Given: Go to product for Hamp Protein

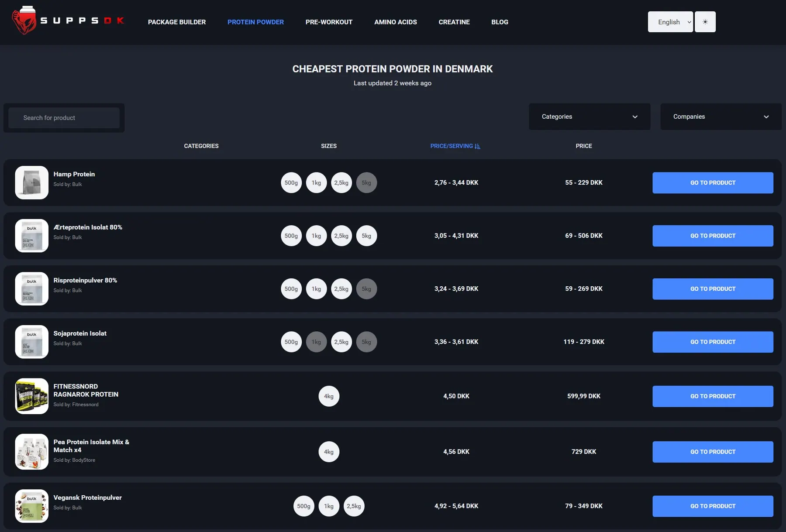Looking at the screenshot, I should pyautogui.click(x=713, y=183).
